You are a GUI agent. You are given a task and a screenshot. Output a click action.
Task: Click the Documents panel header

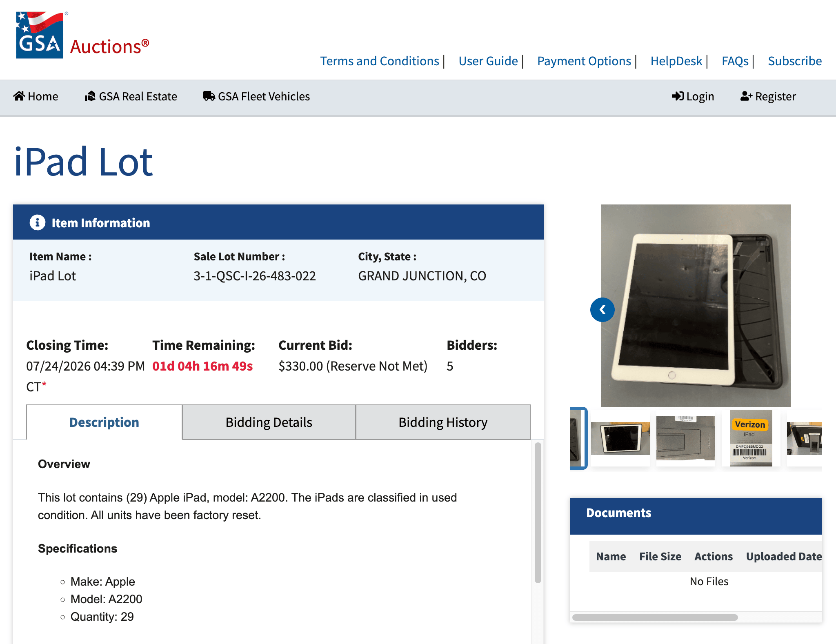[696, 516]
